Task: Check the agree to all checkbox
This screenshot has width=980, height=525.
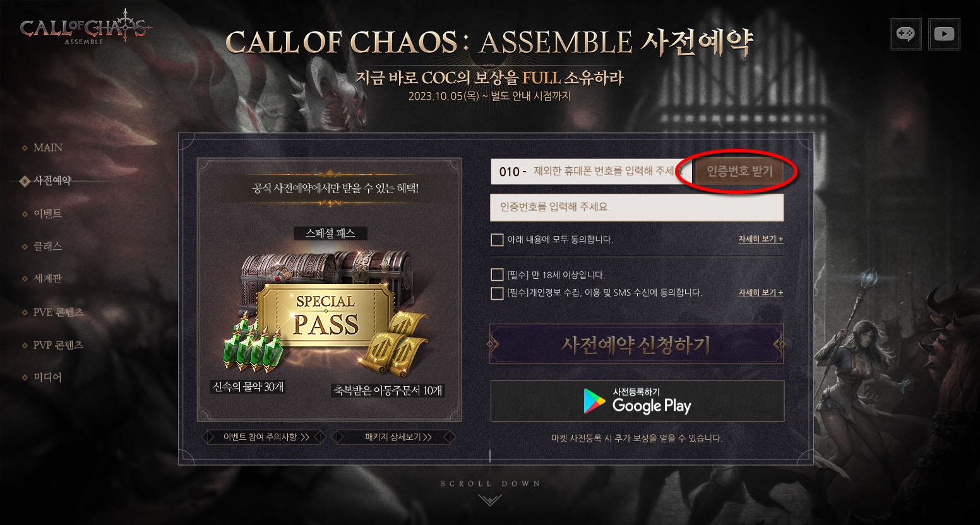Action: coord(497,240)
